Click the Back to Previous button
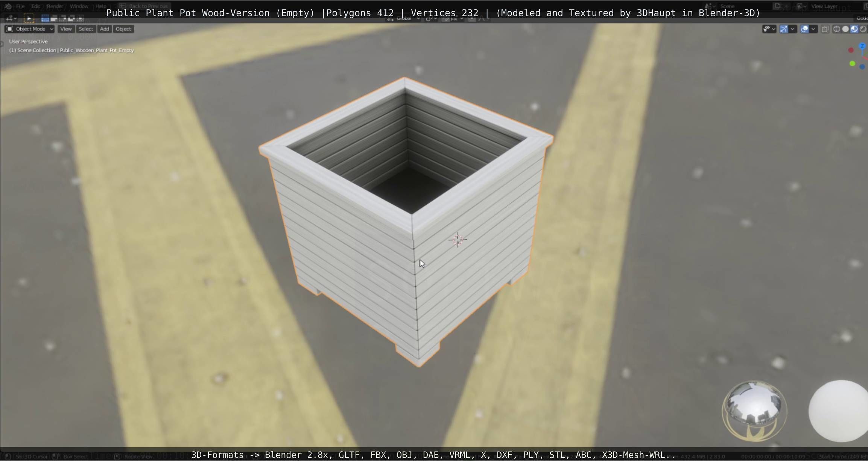This screenshot has width=868, height=461. point(144,6)
